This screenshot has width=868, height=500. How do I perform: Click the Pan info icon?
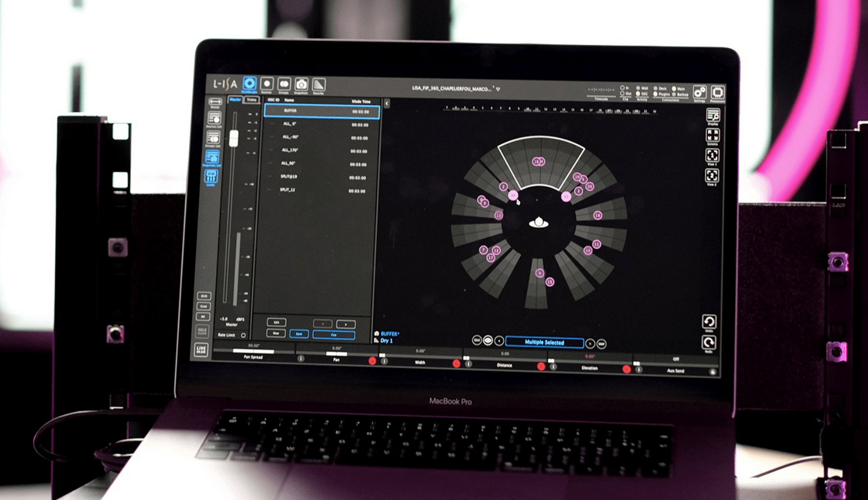[x=301, y=358]
